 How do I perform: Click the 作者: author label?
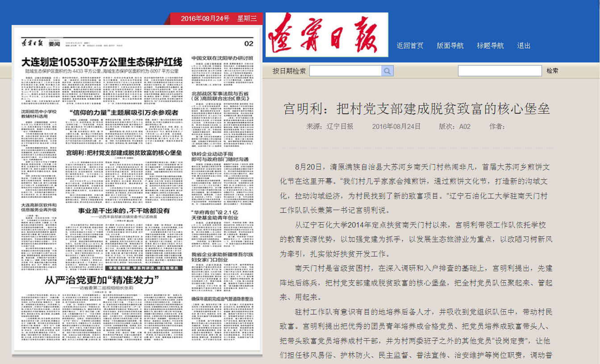497,126
